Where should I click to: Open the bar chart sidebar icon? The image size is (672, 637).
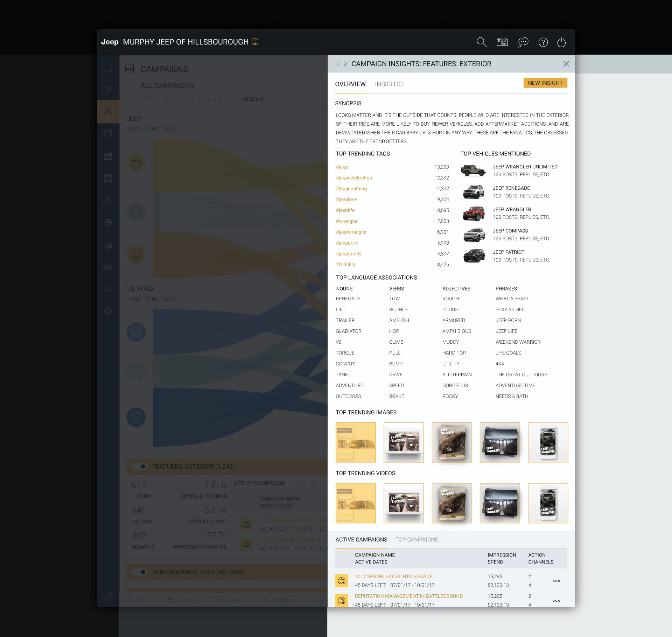[108, 245]
